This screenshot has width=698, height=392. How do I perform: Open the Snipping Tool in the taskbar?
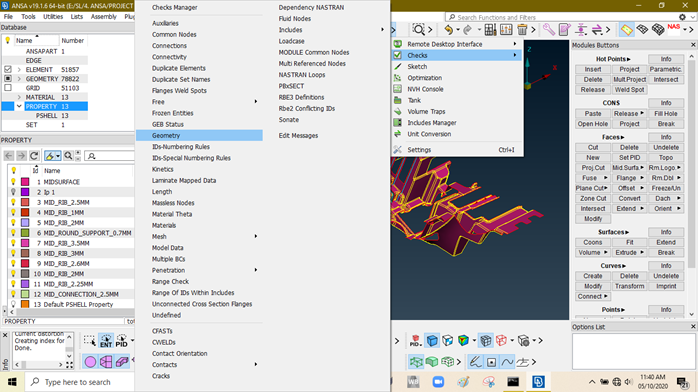point(488,382)
